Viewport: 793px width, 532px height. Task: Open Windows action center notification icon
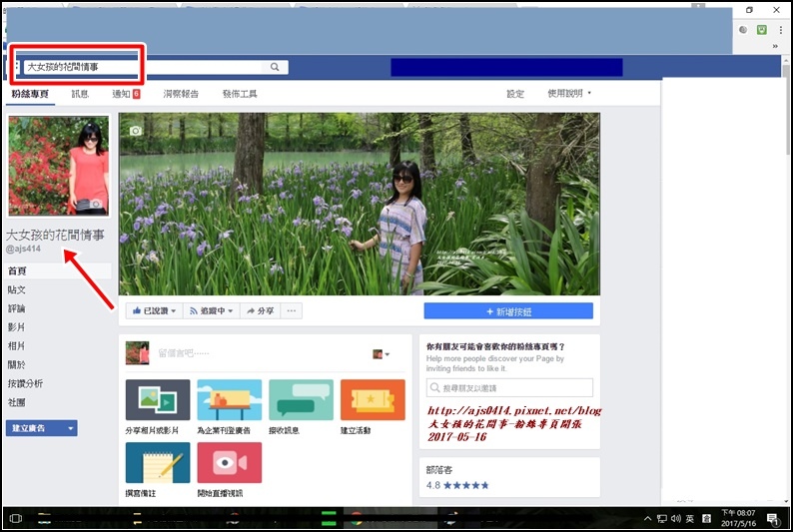[x=773, y=518]
